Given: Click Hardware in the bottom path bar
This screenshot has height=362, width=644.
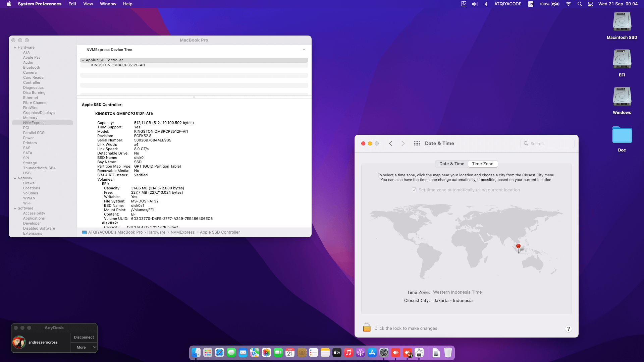Looking at the screenshot, I should click(156, 232).
